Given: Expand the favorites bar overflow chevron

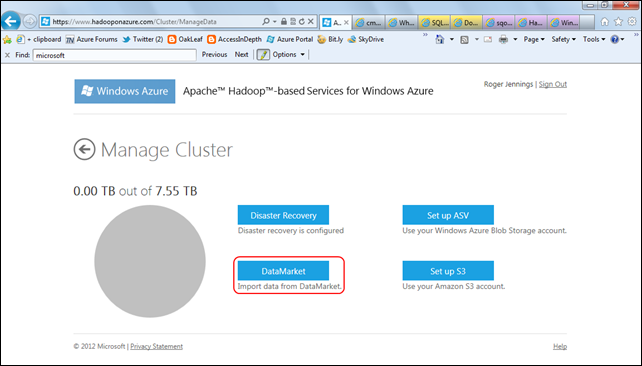Looking at the screenshot, I should pos(425,35).
